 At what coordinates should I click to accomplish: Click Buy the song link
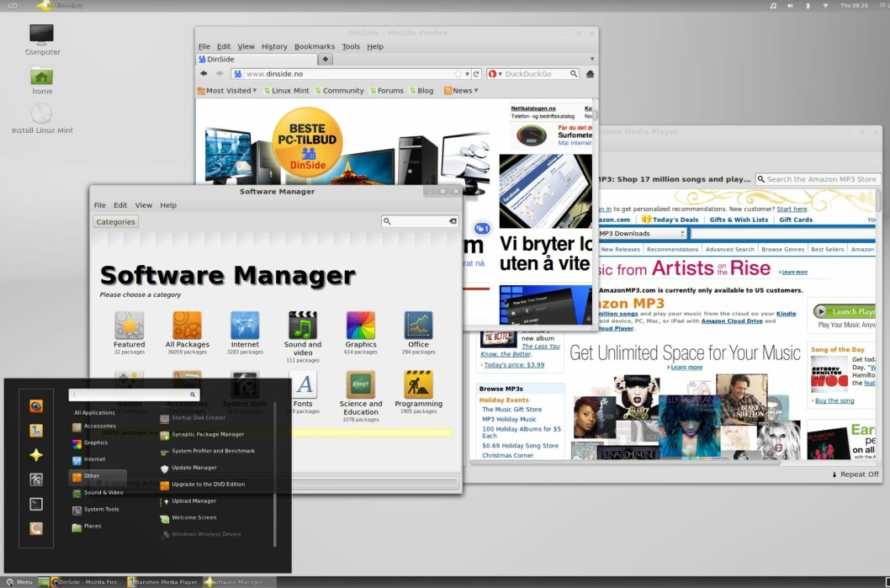(834, 400)
